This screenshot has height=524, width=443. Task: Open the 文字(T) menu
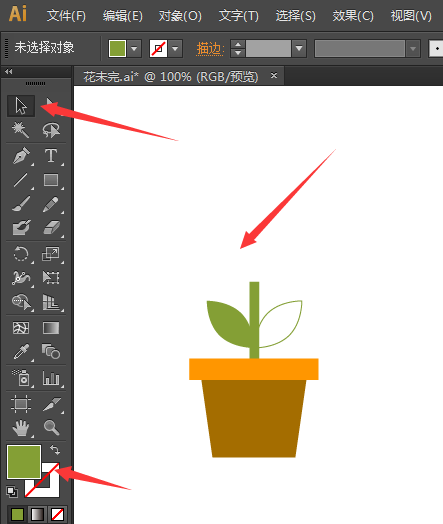coord(239,16)
